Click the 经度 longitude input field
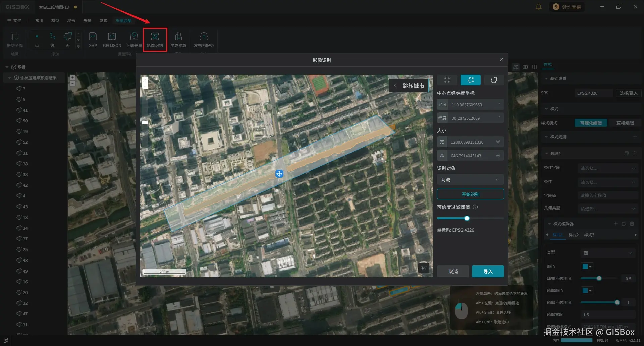This screenshot has width=644, height=346. [470, 105]
